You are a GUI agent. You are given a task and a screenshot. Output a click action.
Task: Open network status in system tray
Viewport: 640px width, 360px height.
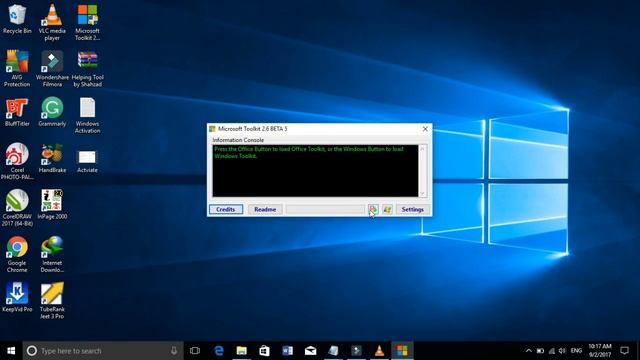[x=552, y=351]
